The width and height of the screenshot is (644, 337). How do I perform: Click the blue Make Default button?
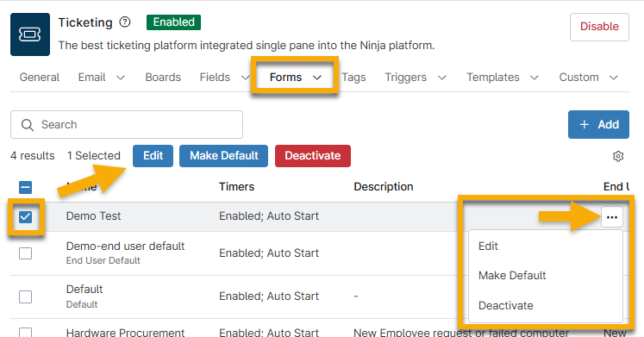(x=224, y=156)
